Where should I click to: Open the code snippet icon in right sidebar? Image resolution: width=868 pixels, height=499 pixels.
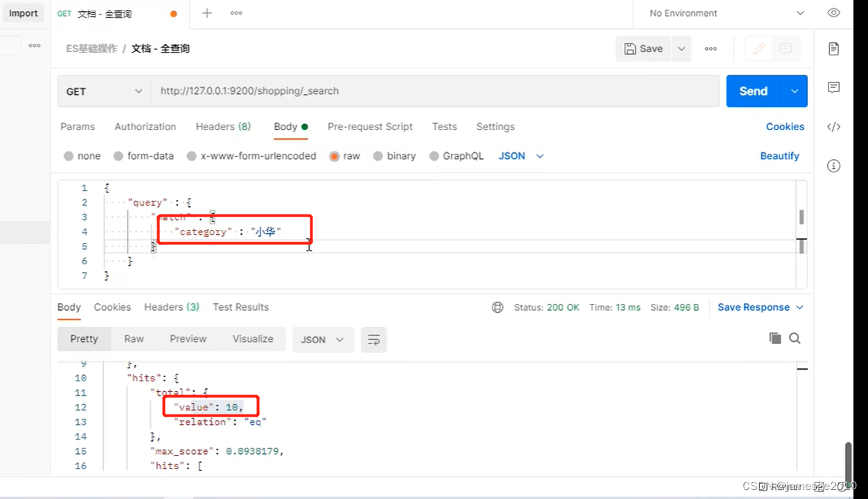834,127
